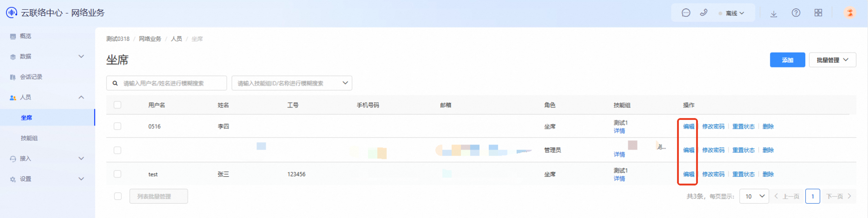Click 删除 for user 0516
The width and height of the screenshot is (868, 218).
point(768,126)
